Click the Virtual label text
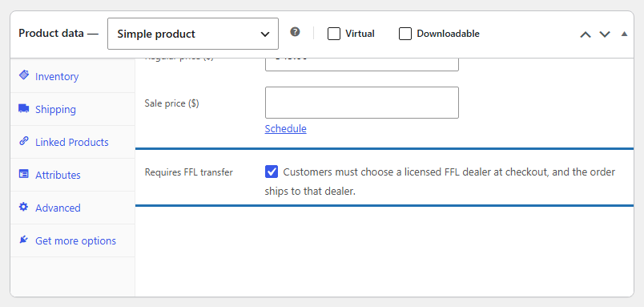The height and width of the screenshot is (307, 644). point(360,34)
